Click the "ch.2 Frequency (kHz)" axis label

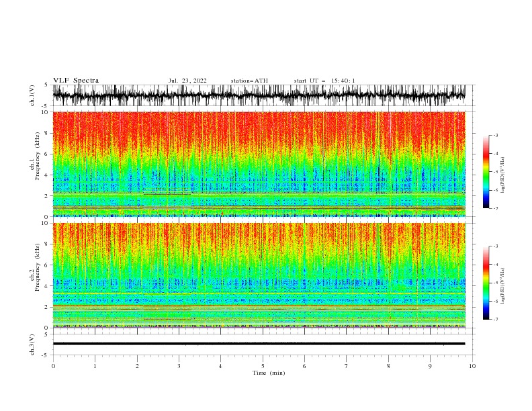pyautogui.click(x=35, y=267)
